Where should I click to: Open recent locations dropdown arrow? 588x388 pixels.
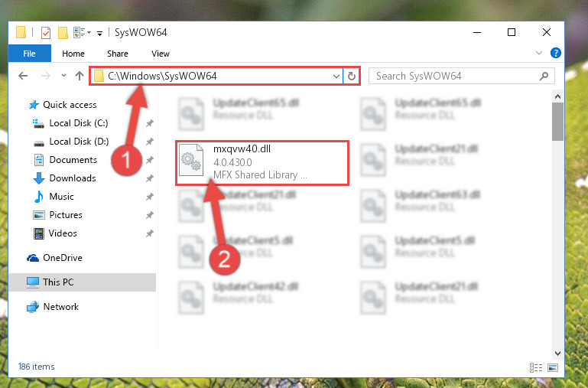[63, 76]
